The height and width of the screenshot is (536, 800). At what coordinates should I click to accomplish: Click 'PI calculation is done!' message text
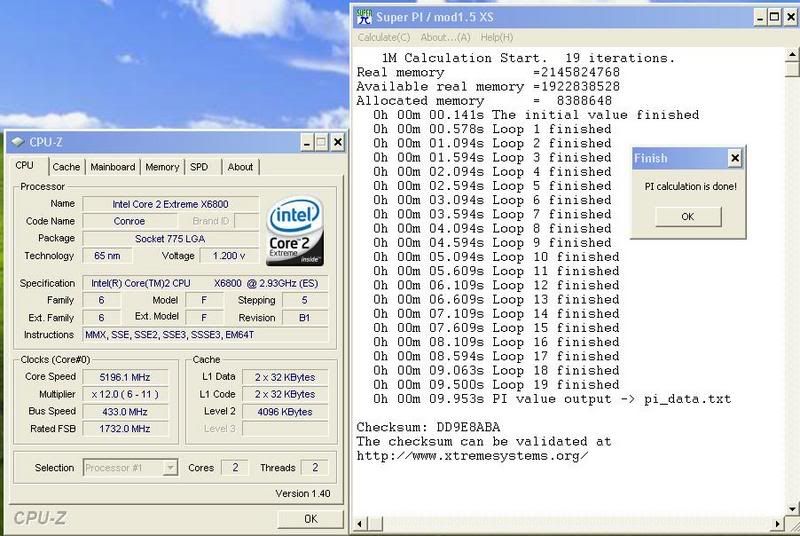click(690, 187)
